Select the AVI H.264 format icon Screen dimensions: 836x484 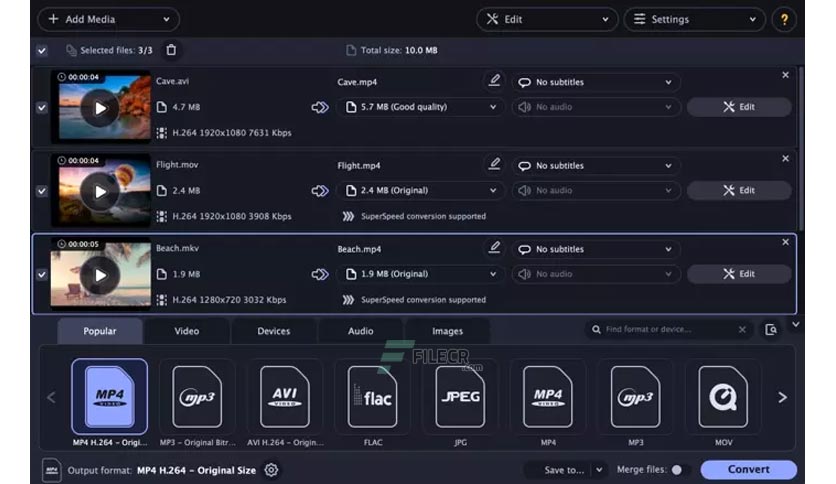click(x=284, y=397)
